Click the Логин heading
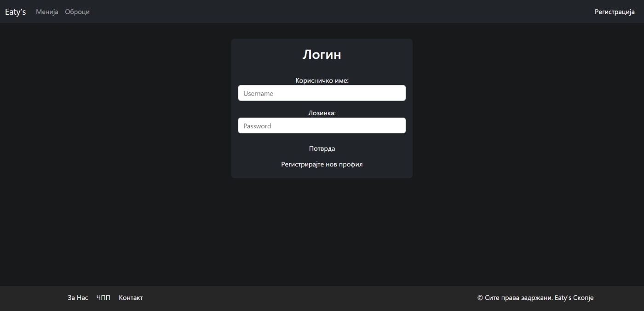This screenshot has width=644, height=311. click(322, 55)
